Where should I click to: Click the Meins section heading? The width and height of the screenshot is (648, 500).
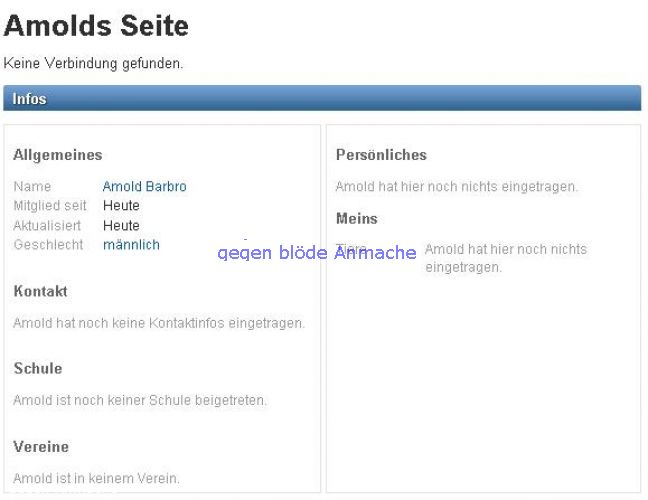click(x=357, y=218)
